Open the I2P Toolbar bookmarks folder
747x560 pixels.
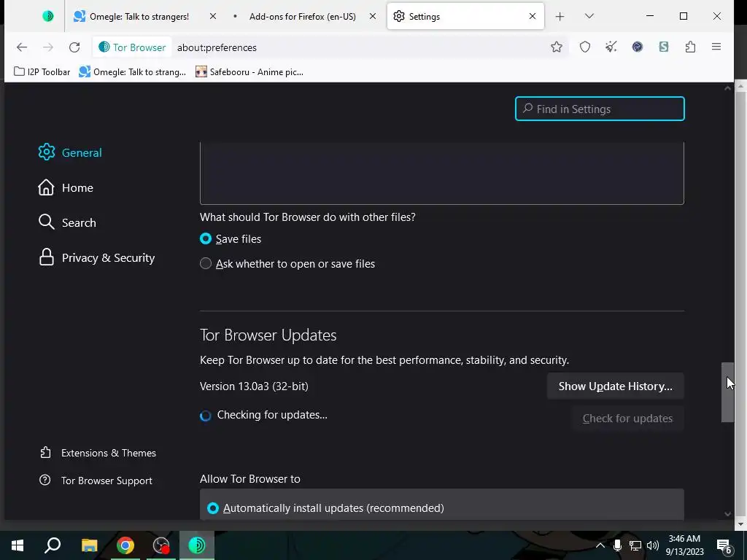pyautogui.click(x=42, y=72)
